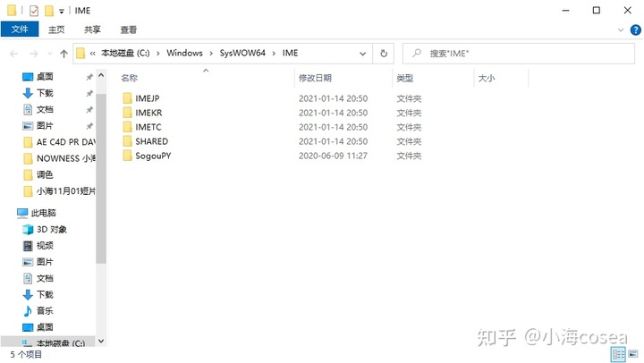Open pinned 文档 in quick access
644x363 pixels.
pyautogui.click(x=38, y=109)
